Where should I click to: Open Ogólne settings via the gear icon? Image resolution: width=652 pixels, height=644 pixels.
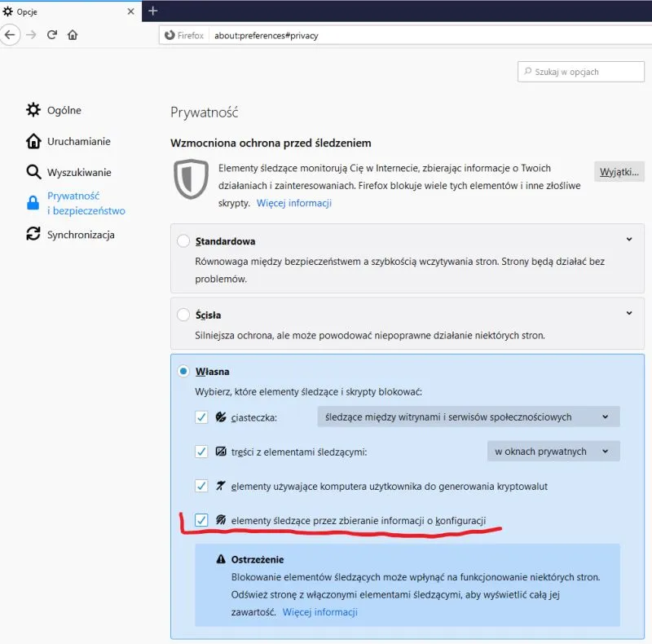33,109
